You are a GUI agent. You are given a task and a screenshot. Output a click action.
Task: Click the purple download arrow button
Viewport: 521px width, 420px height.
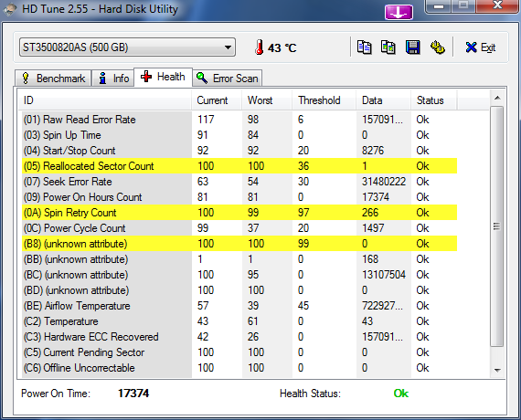click(399, 12)
